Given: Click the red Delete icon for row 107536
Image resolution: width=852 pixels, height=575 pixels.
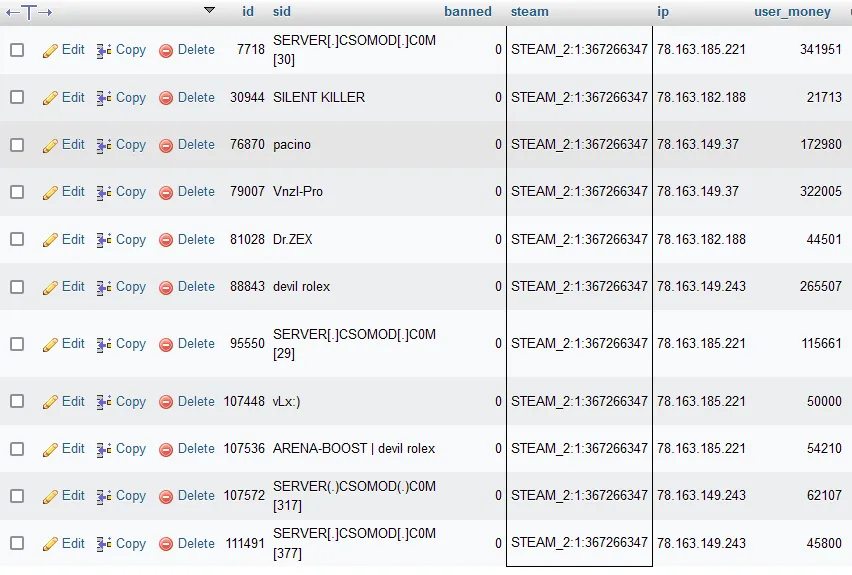Looking at the screenshot, I should point(166,449).
